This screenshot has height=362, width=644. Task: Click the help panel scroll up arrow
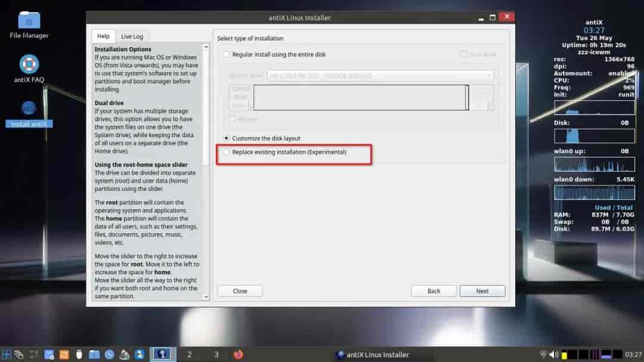pos(206,47)
